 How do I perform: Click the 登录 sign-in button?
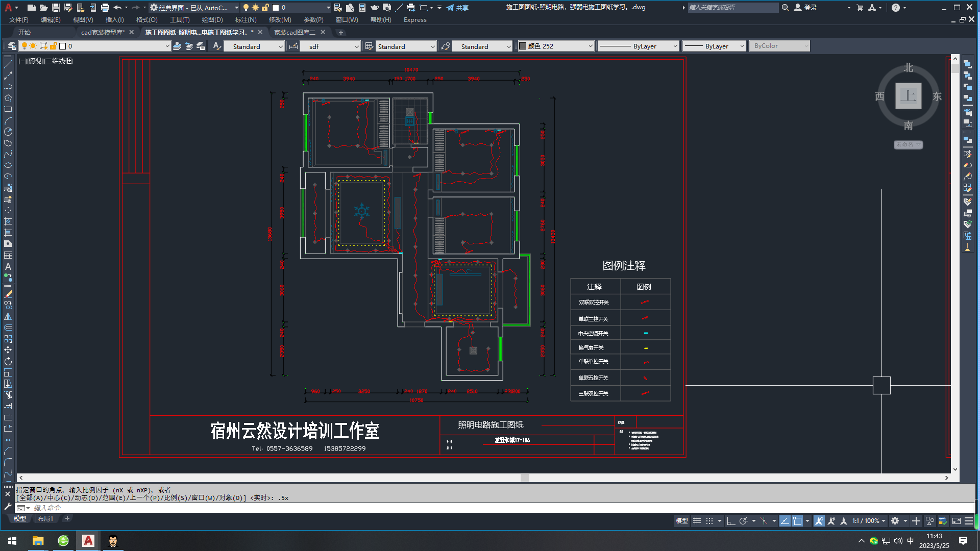tap(810, 8)
